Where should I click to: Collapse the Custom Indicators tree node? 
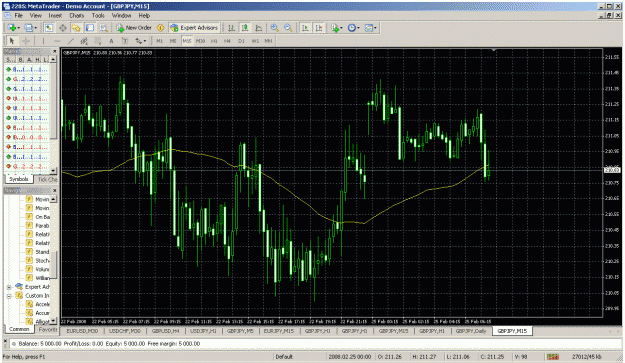(9, 296)
